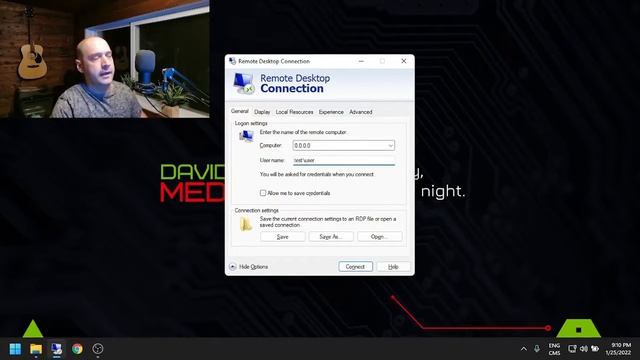Click the Open saved connection button
The width and height of the screenshot is (640, 360).
(380, 237)
